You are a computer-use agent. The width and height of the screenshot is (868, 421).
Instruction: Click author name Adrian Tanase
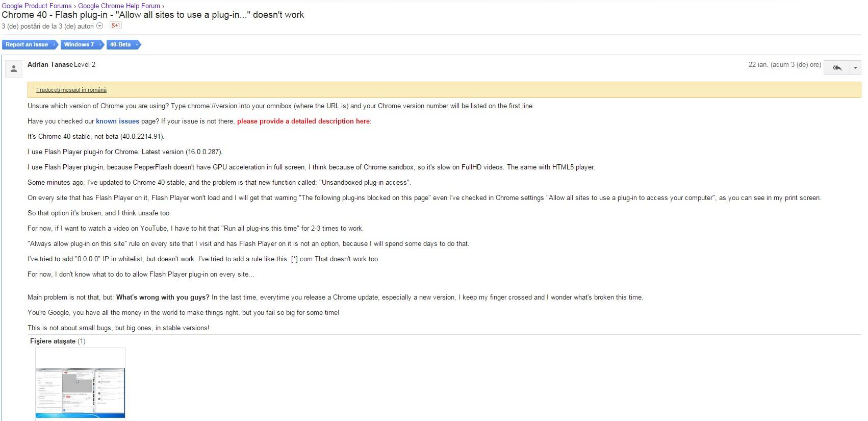point(50,64)
